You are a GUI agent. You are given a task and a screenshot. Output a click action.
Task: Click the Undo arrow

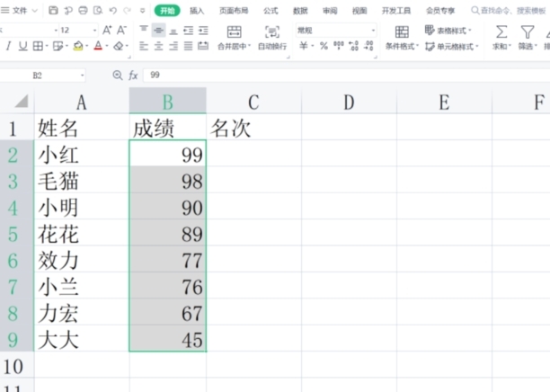[x=113, y=11]
